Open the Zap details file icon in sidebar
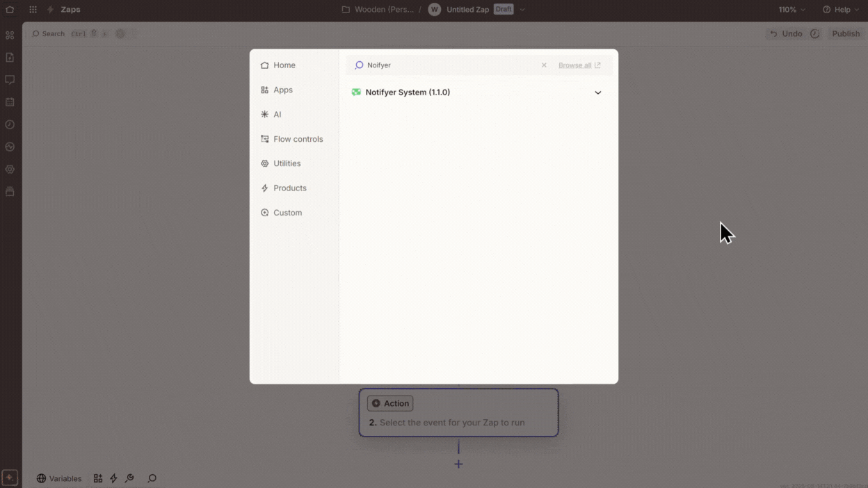 point(10,57)
